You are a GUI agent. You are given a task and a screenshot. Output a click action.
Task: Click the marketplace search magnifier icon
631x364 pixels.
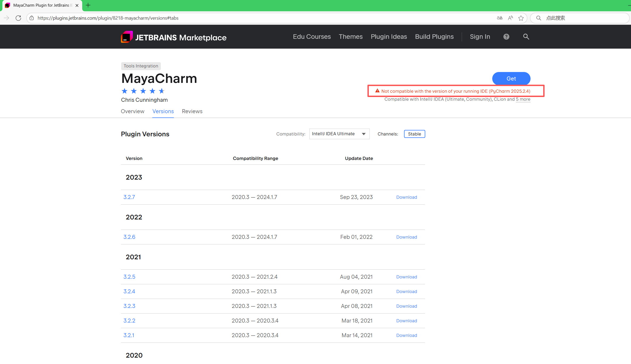click(x=526, y=37)
